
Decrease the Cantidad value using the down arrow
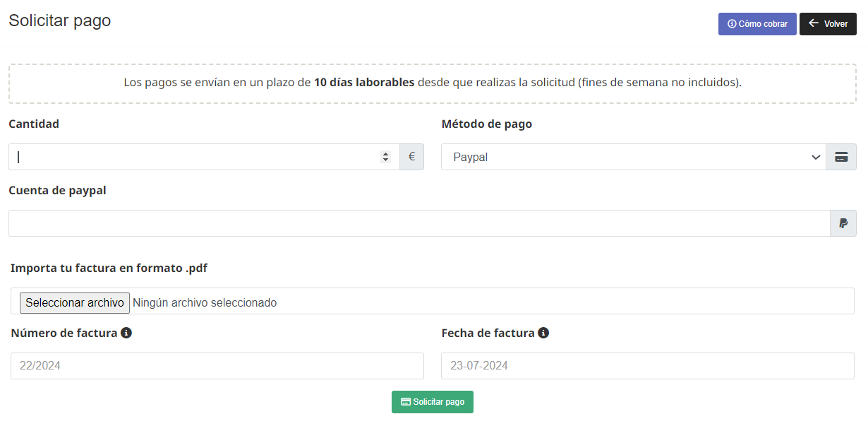tap(385, 160)
